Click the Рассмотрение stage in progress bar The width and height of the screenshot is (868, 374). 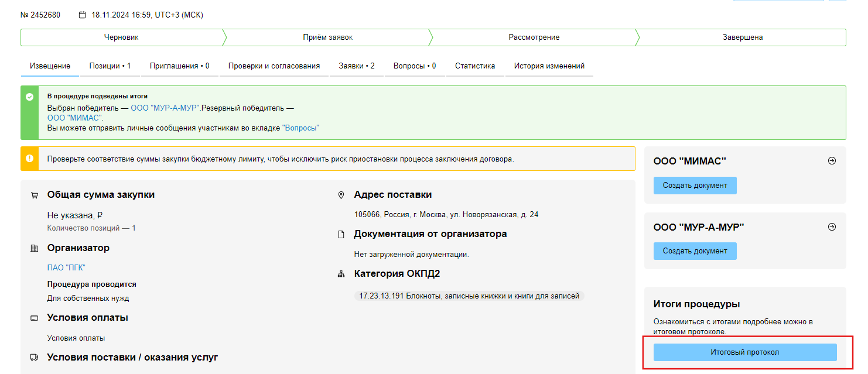[534, 37]
